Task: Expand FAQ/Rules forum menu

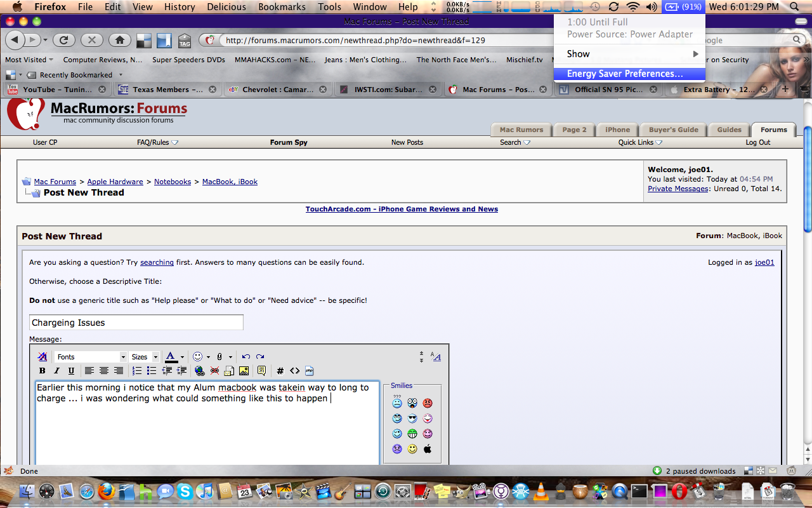Action: (x=157, y=142)
